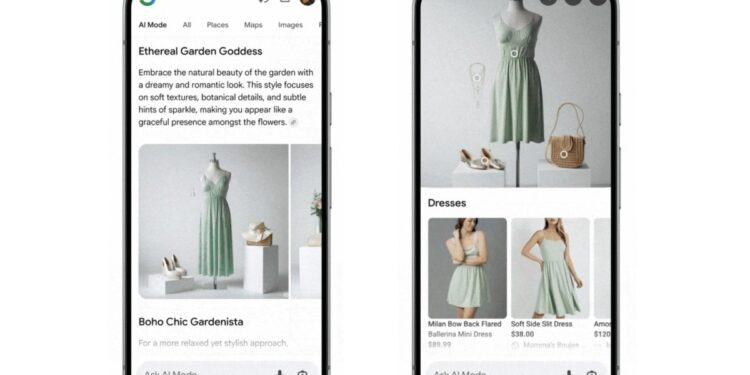750x375 pixels.
Task: Tap the Ask AI Mode field on right phone
Action: pos(517,368)
